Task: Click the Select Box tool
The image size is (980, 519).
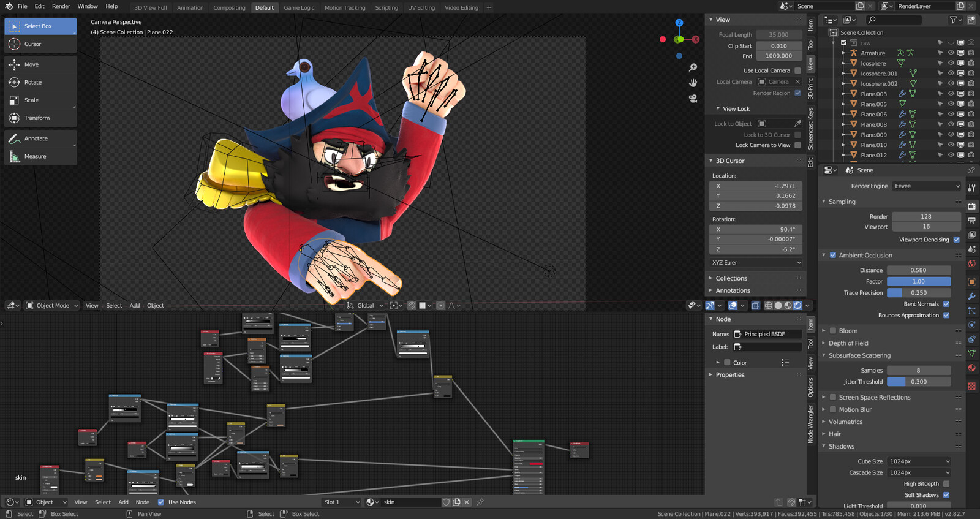Action: [x=40, y=26]
